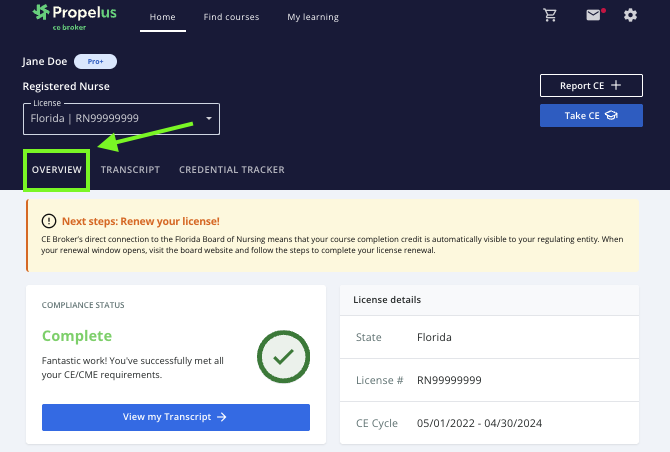Click the Jane Doe profile name
The height and width of the screenshot is (452, 670).
[x=44, y=62]
